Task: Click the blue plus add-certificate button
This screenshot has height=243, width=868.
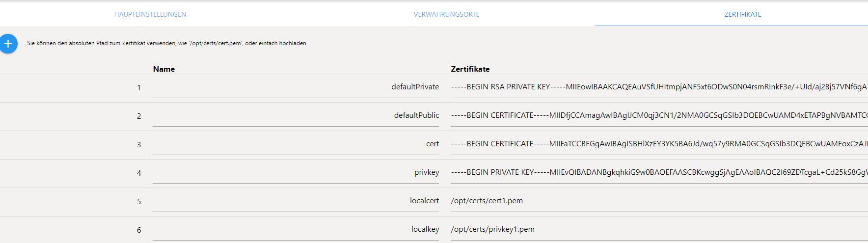Action: coord(8,44)
